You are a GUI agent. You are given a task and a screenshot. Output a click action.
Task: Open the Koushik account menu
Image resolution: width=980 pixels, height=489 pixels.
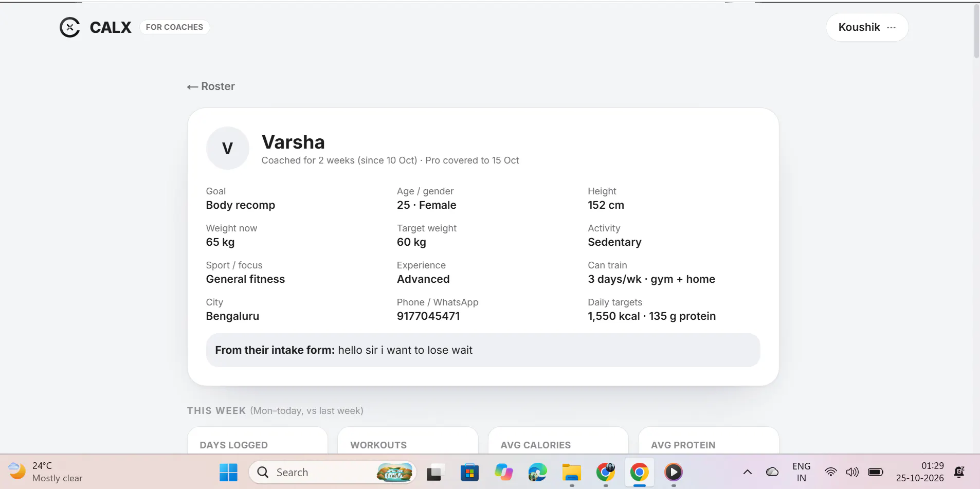[x=867, y=27]
